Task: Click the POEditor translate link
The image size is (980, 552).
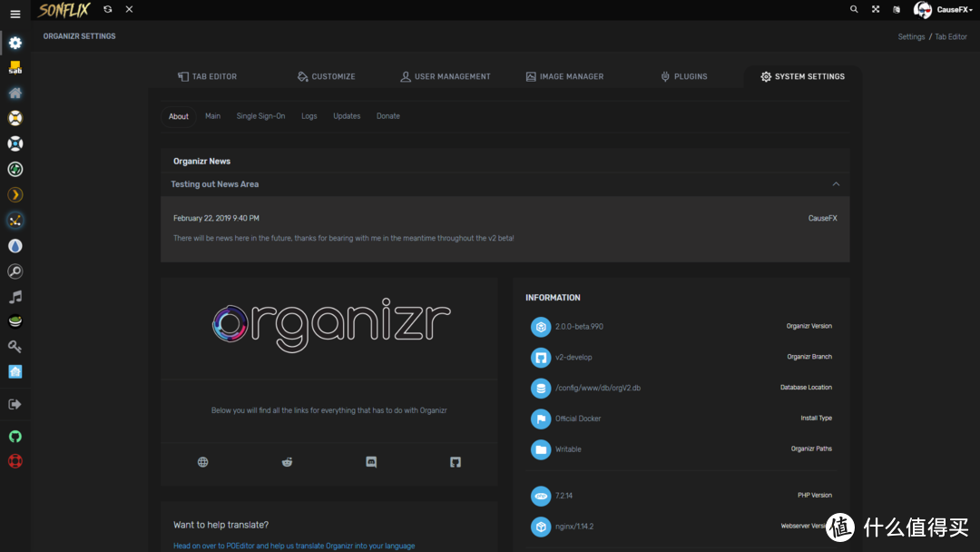Action: (x=294, y=546)
